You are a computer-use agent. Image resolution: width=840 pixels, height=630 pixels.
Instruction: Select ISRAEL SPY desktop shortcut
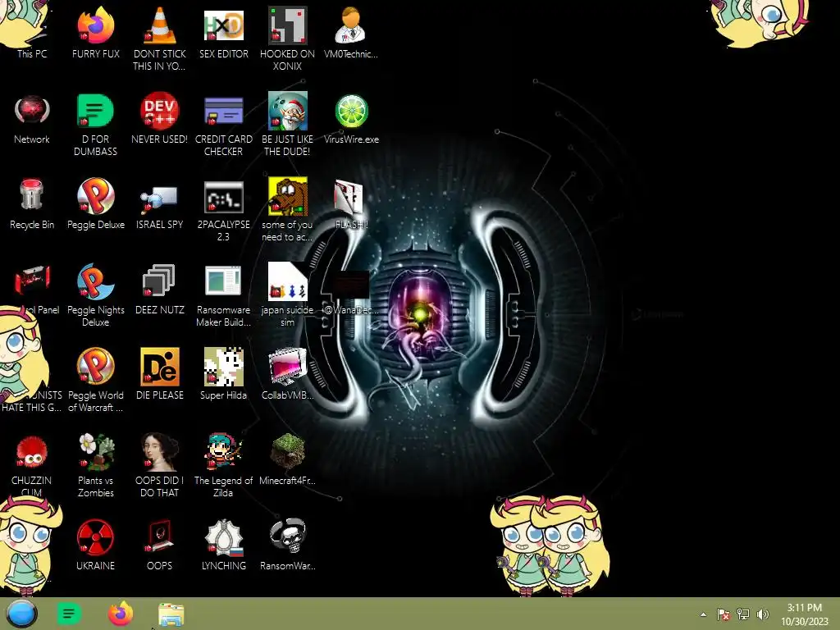pyautogui.click(x=160, y=207)
